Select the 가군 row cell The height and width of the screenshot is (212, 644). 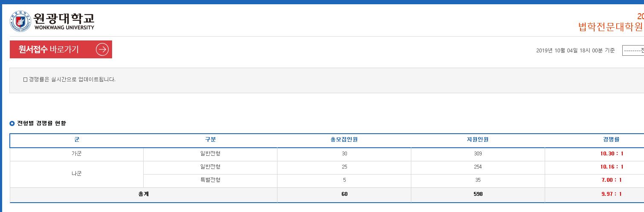point(77,154)
